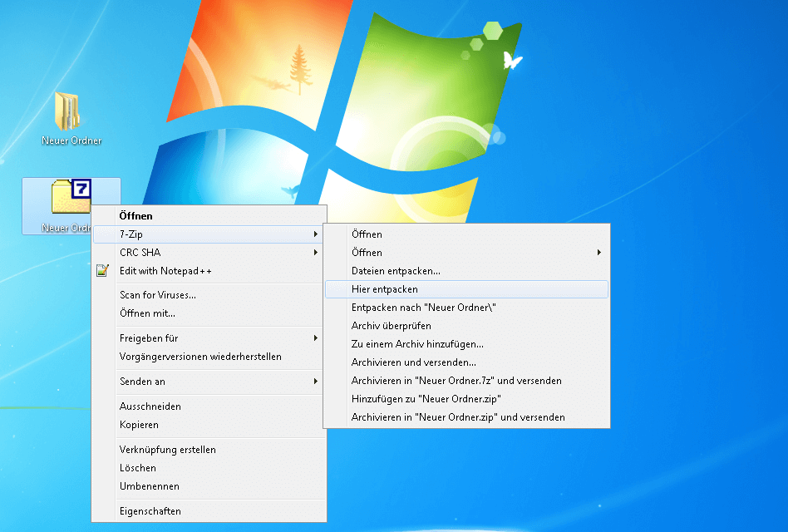Click Öffnen mit... entry
The width and height of the screenshot is (788, 532).
[147, 313]
